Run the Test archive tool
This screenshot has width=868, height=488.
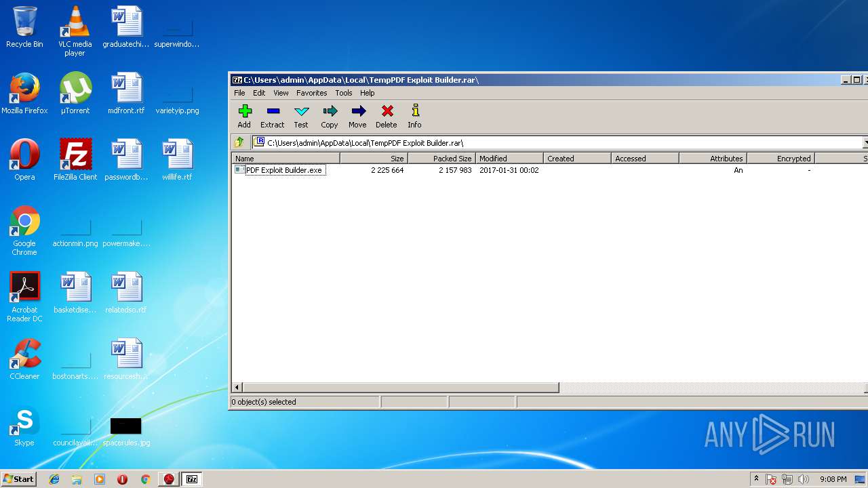tap(301, 116)
